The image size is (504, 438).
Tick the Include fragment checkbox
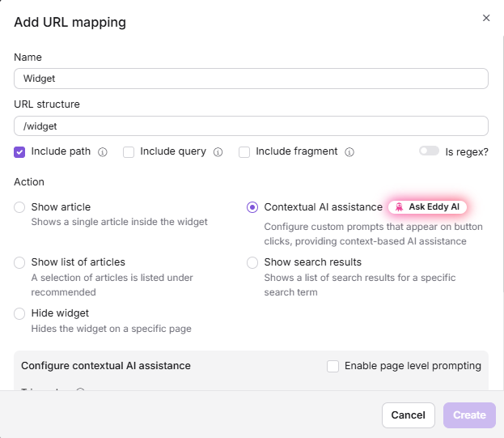(244, 152)
